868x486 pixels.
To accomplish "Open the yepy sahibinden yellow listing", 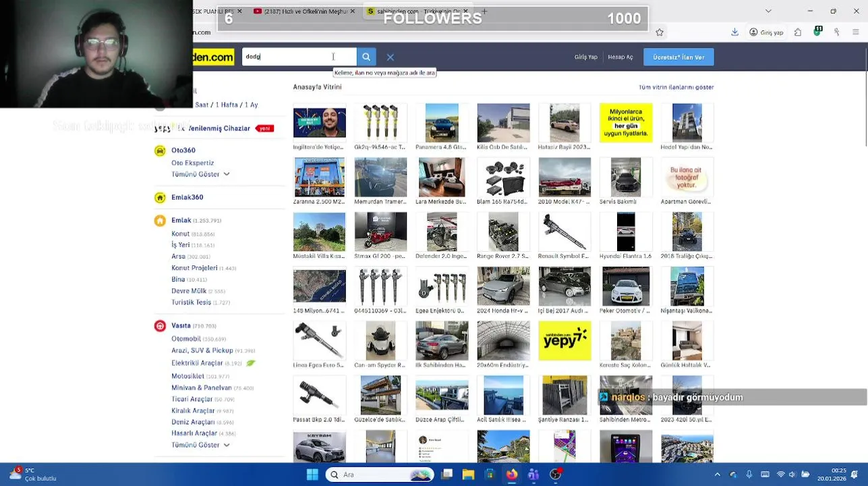I will (x=565, y=340).
